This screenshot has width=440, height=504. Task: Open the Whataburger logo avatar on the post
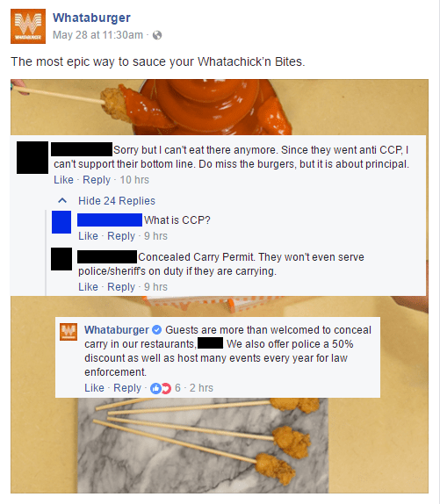point(28,26)
